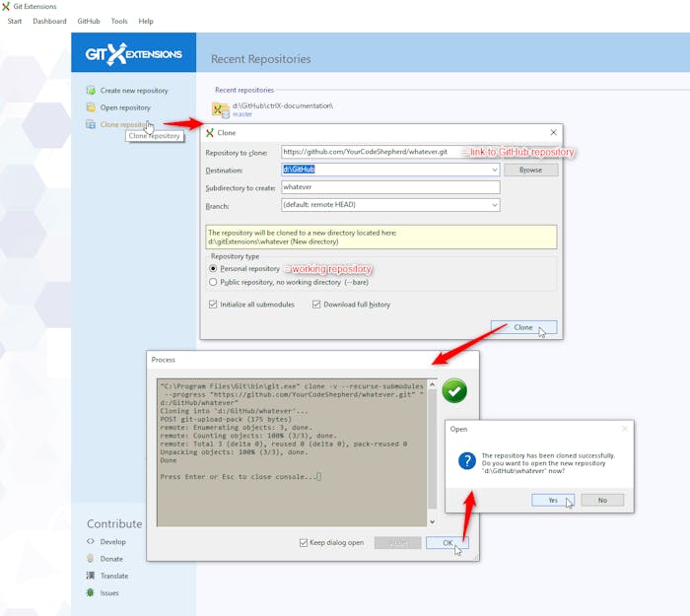
Task: Open the Dashboard menu
Action: [x=49, y=21]
